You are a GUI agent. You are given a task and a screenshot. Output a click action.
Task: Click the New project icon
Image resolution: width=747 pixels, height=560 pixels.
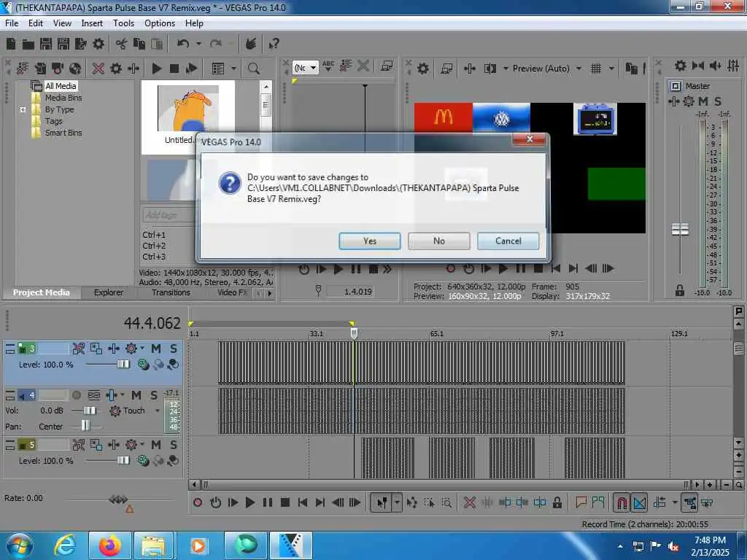click(x=11, y=44)
